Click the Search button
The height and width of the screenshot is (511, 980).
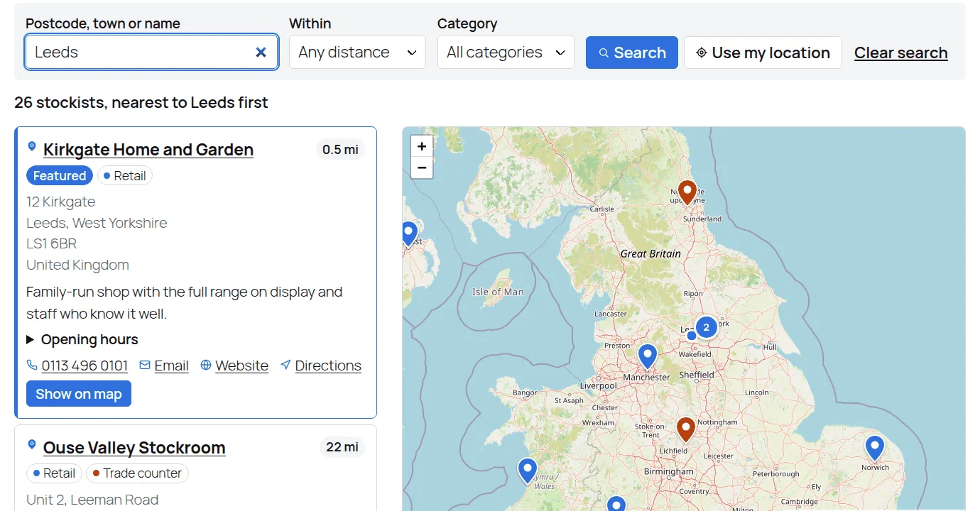(x=632, y=53)
